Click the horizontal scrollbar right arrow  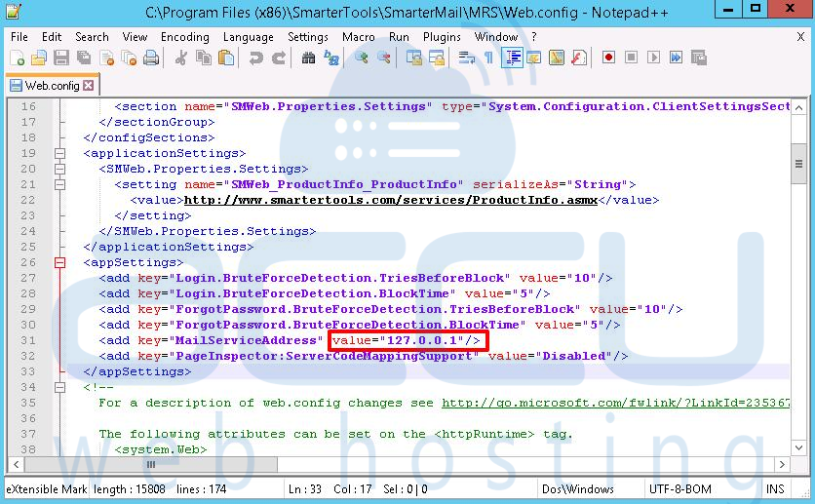point(782,464)
